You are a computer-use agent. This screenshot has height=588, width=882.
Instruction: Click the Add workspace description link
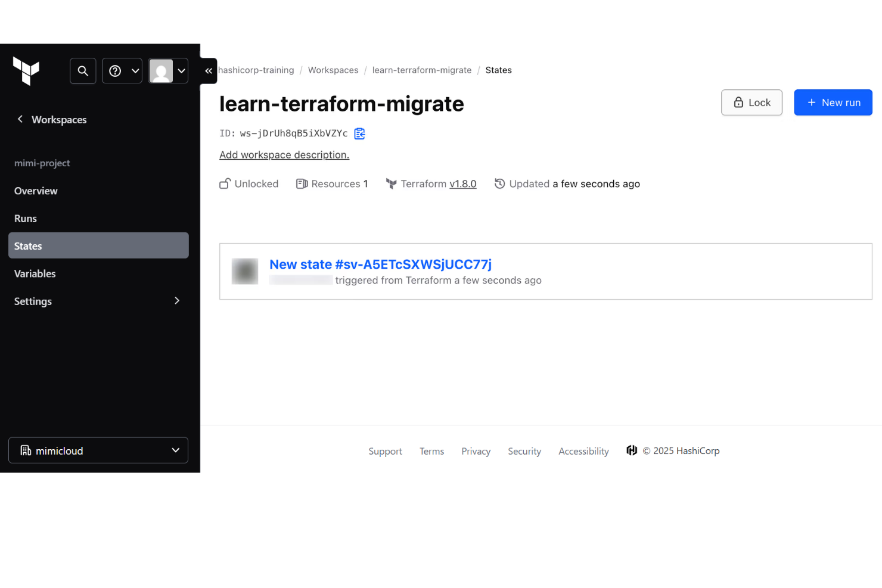coord(284,154)
